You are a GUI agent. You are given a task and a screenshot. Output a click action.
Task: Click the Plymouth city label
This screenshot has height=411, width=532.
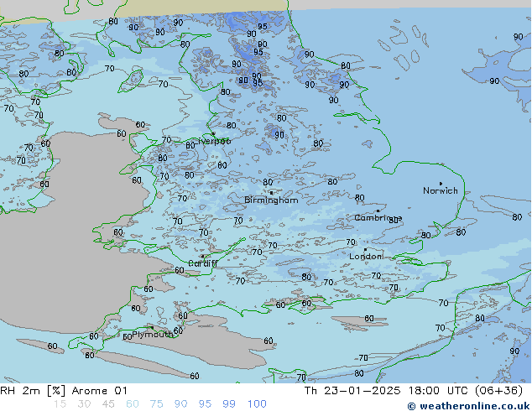pyautogui.click(x=152, y=335)
